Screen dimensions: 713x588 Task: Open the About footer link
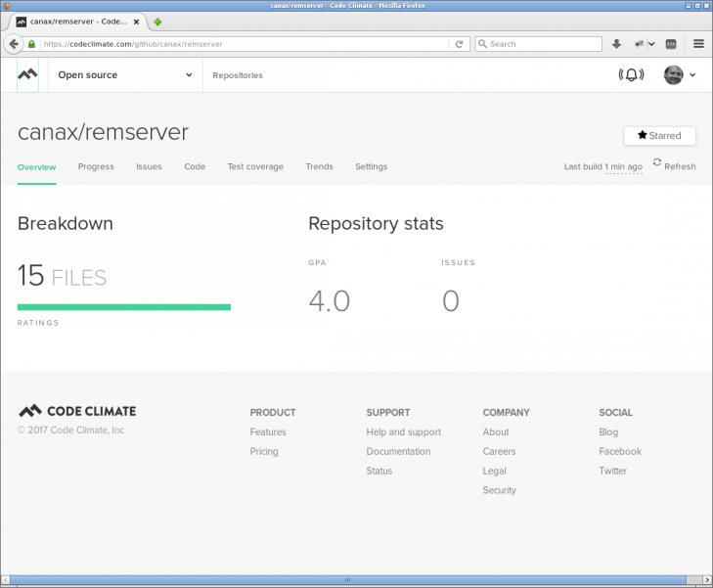[496, 432]
